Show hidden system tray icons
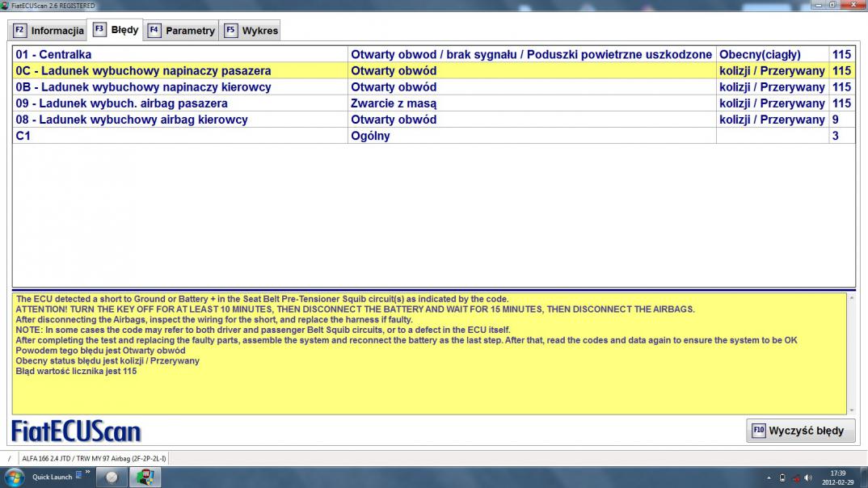Image resolution: width=868 pixels, height=488 pixels. [769, 478]
